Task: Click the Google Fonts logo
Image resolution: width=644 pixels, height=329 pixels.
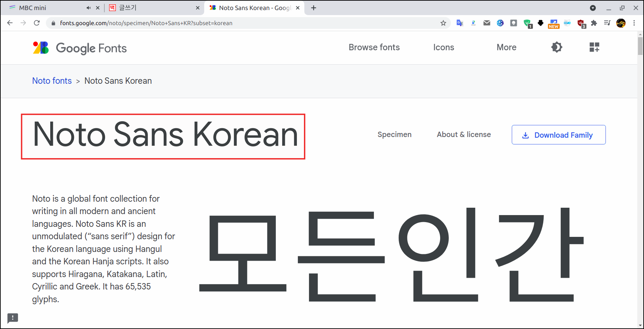Action: click(80, 48)
